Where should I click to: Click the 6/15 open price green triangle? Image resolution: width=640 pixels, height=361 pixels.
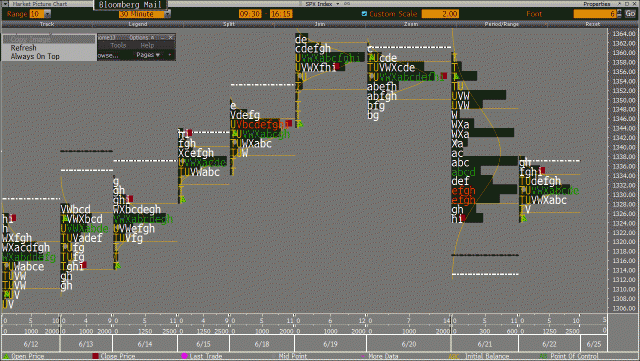[x=182, y=199]
